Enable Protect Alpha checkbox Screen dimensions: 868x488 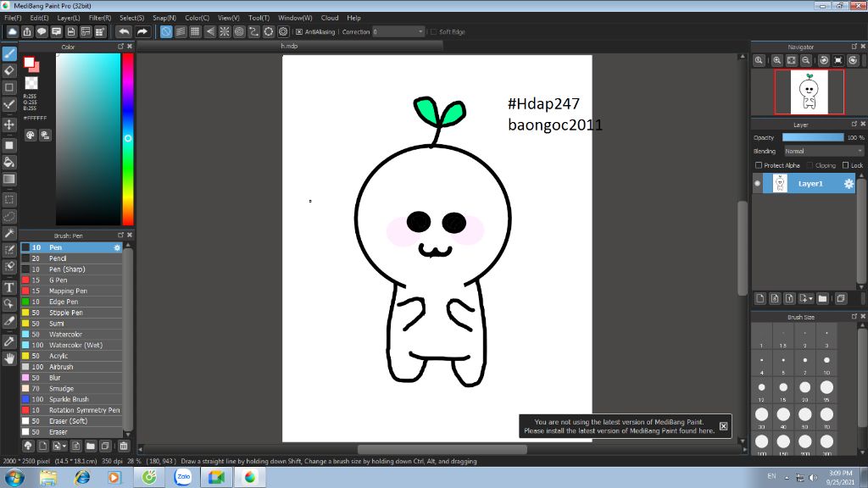pos(759,165)
